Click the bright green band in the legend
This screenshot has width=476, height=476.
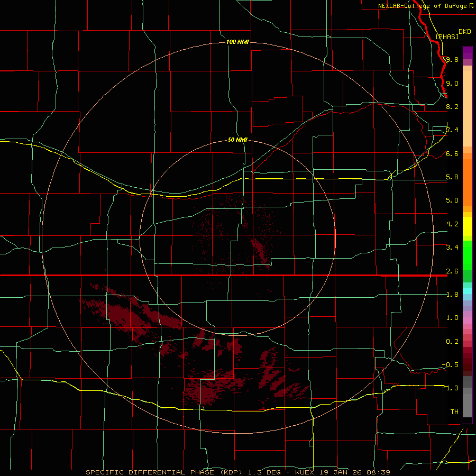467,255
